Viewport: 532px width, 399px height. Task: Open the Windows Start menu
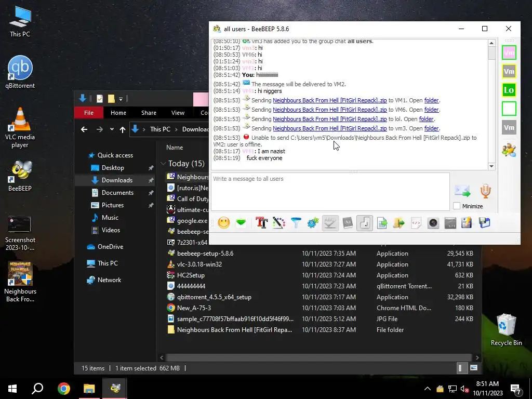[x=12, y=389]
